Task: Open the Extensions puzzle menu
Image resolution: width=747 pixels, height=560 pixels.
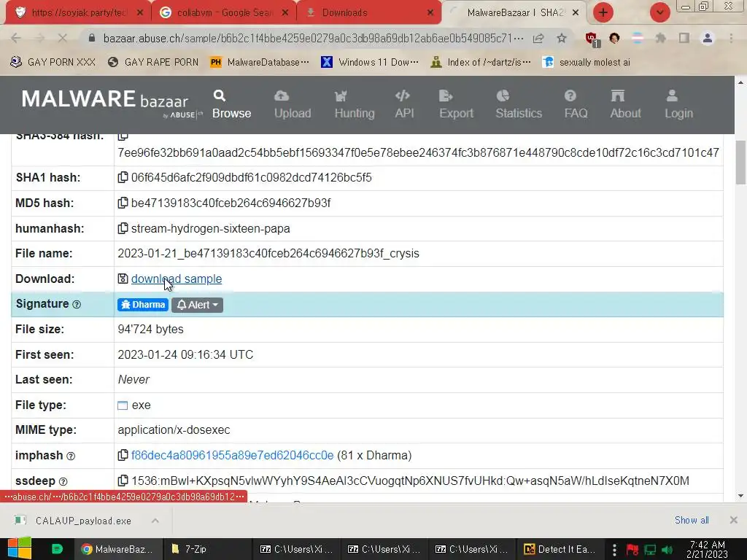Action: click(660, 38)
